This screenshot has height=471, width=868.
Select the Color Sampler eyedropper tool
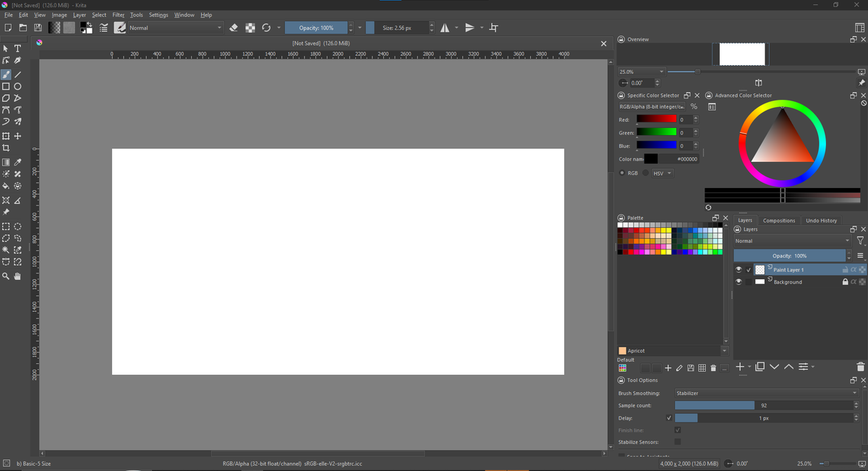(18, 163)
